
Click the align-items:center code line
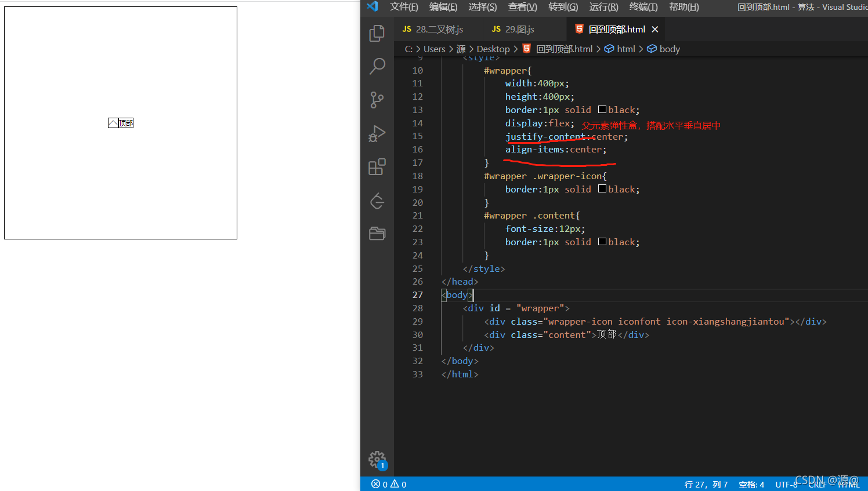(x=556, y=150)
